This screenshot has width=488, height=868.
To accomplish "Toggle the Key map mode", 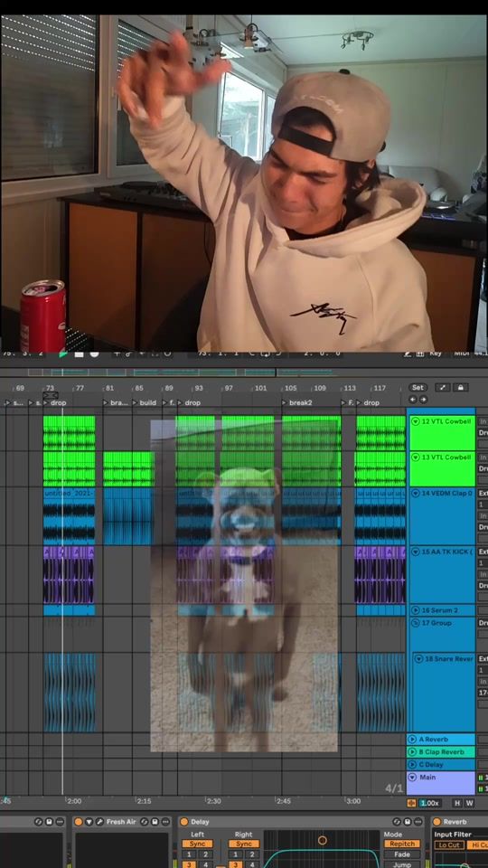I will pos(435,354).
